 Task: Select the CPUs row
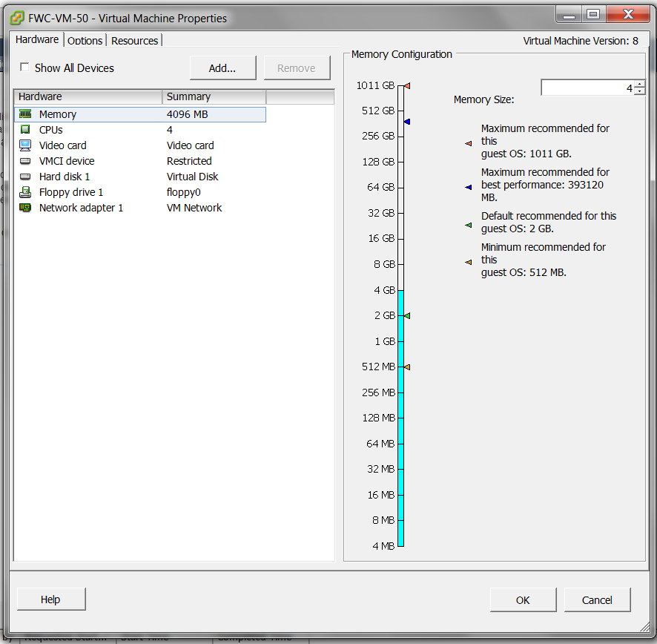pyautogui.click(x=140, y=130)
